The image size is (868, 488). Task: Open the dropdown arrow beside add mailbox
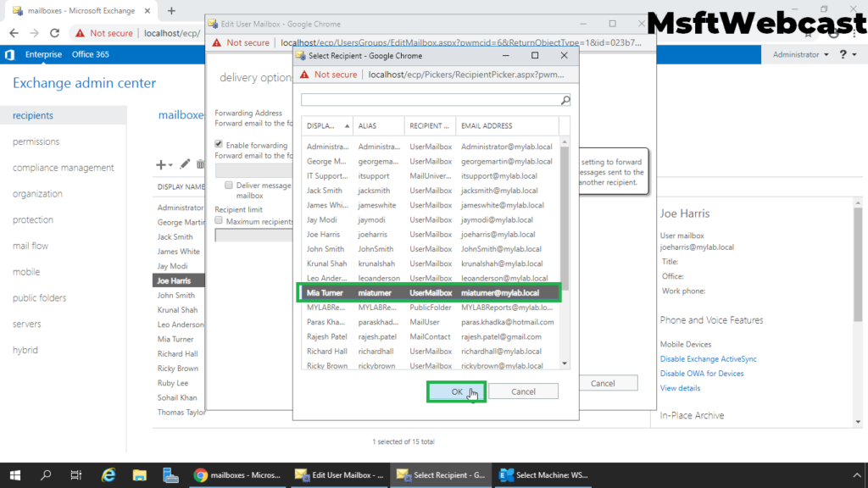coord(170,165)
